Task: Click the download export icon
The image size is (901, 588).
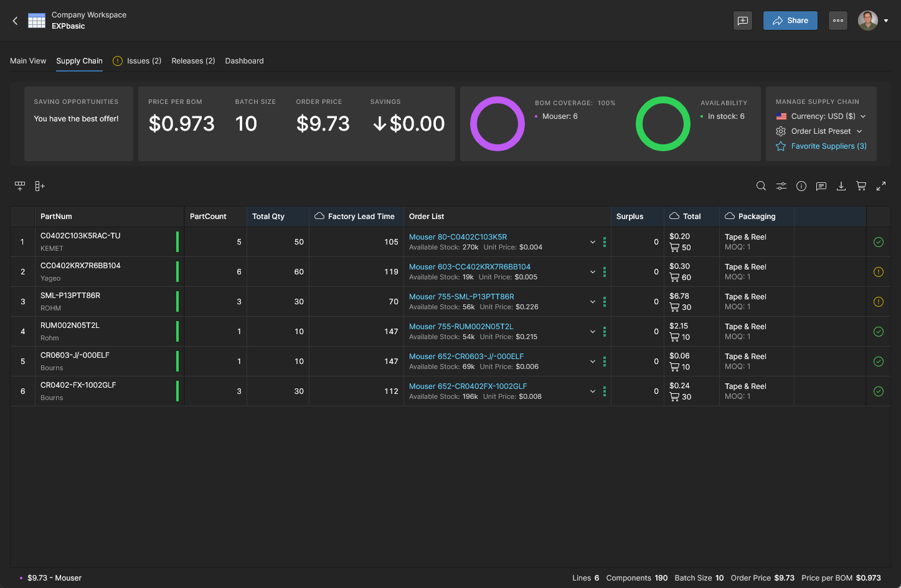Action: coord(841,186)
